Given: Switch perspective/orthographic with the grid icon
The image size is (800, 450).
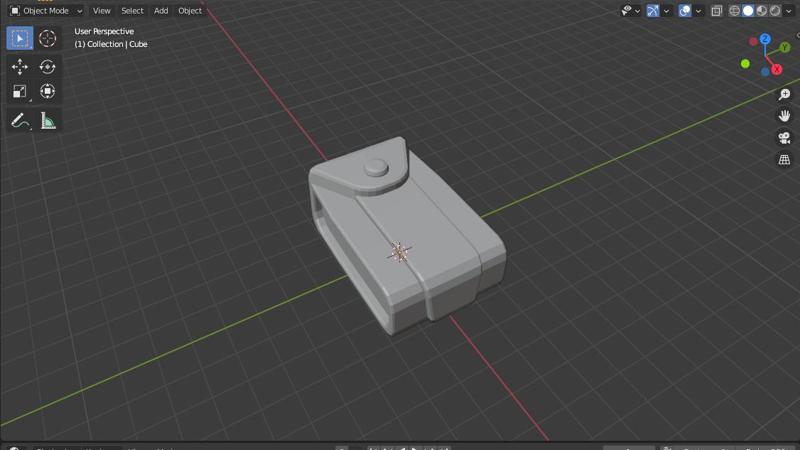Looking at the screenshot, I should [784, 160].
